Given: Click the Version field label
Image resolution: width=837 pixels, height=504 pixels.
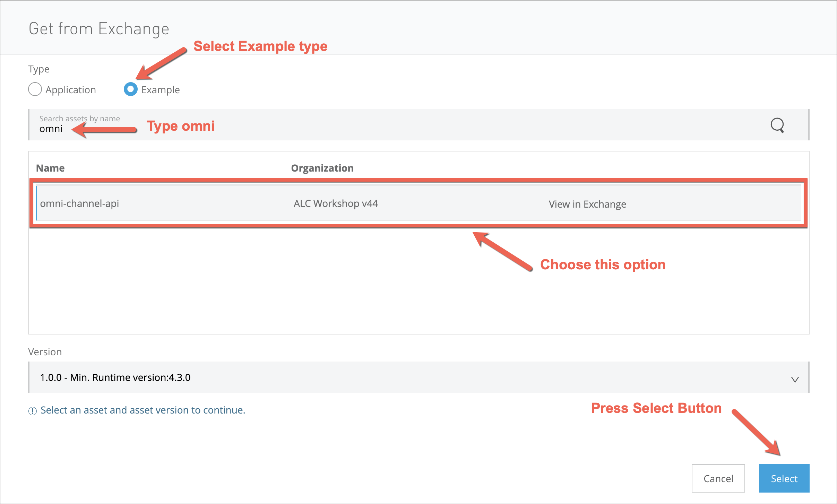Looking at the screenshot, I should click(x=45, y=352).
